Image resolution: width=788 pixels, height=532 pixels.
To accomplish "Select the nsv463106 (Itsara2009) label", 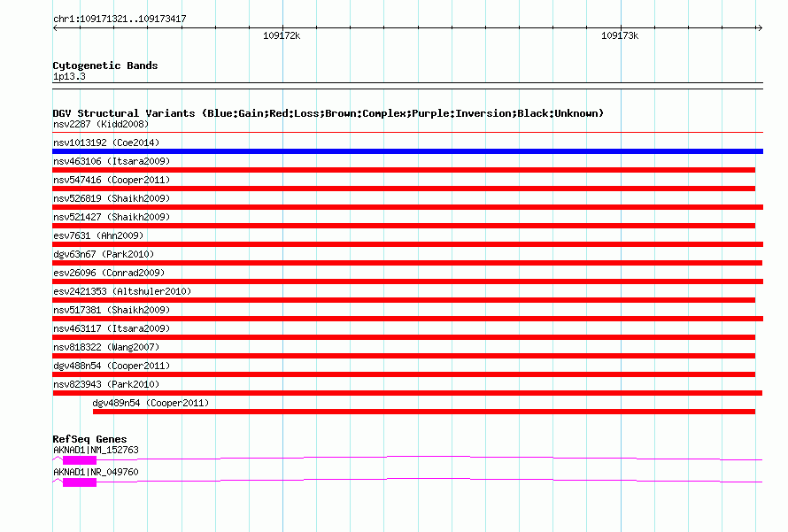I will [x=112, y=161].
